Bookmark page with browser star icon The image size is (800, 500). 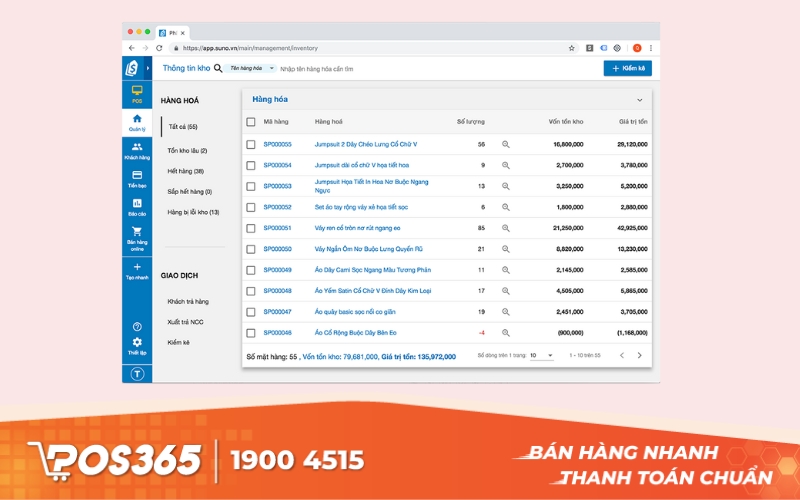point(571,48)
